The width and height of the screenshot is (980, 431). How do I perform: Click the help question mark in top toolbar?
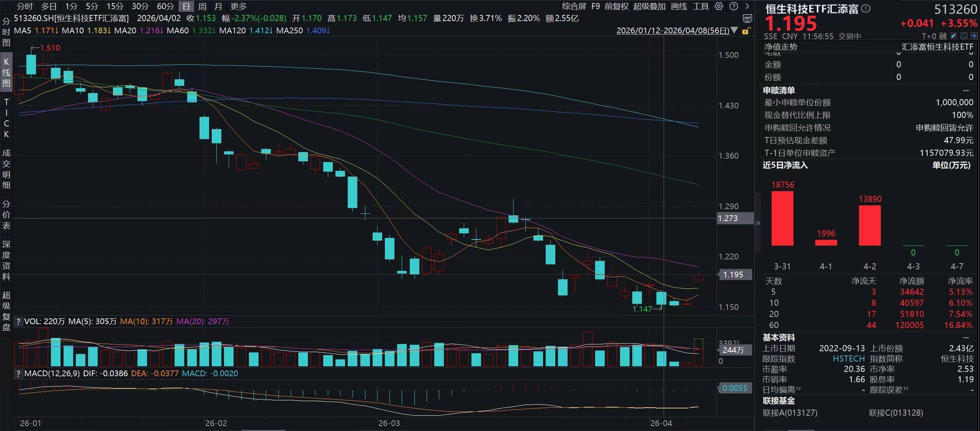733,7
